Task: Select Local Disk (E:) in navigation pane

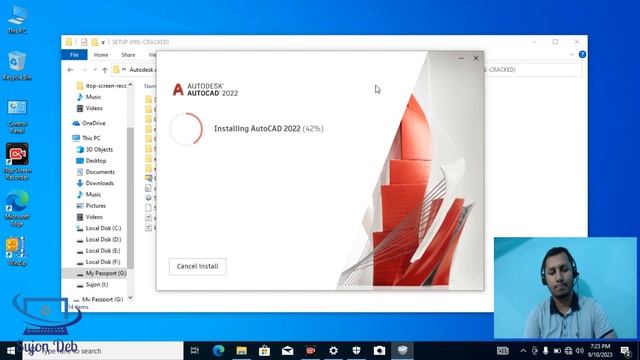Action: [99, 251]
